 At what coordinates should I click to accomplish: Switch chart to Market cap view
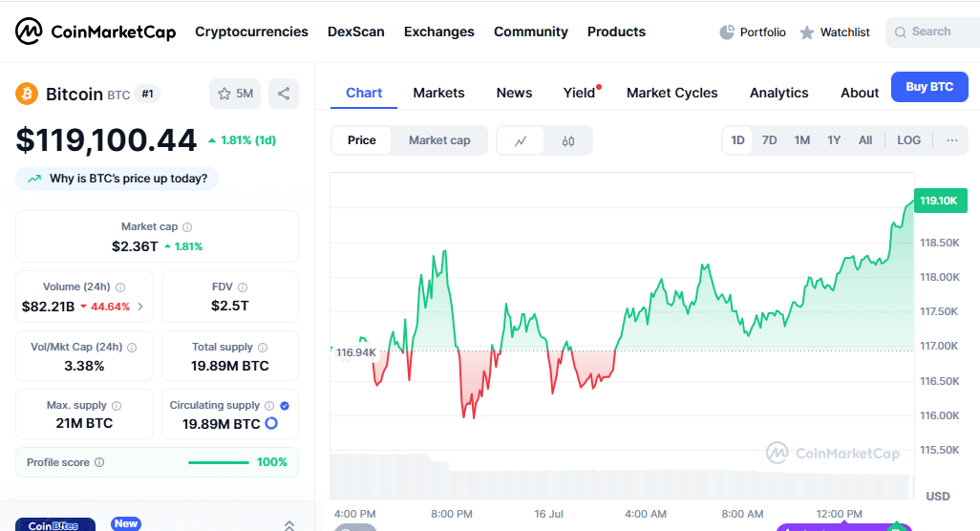coord(439,140)
